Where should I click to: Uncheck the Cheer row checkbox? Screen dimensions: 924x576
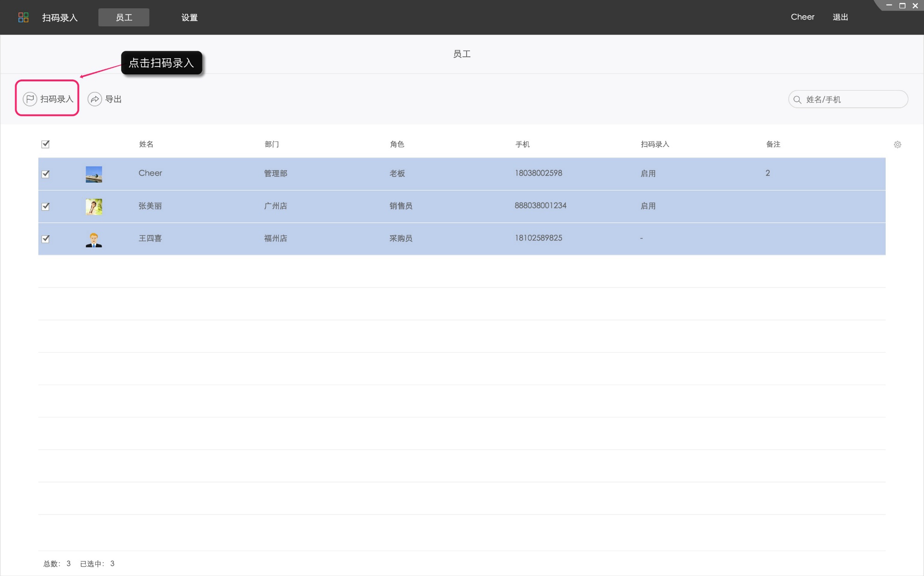coord(45,174)
